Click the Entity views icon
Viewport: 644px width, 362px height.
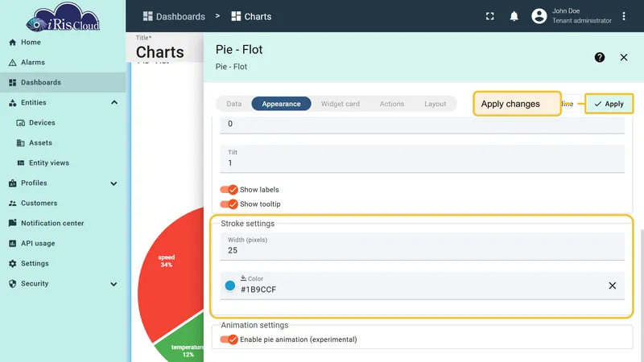click(x=21, y=163)
